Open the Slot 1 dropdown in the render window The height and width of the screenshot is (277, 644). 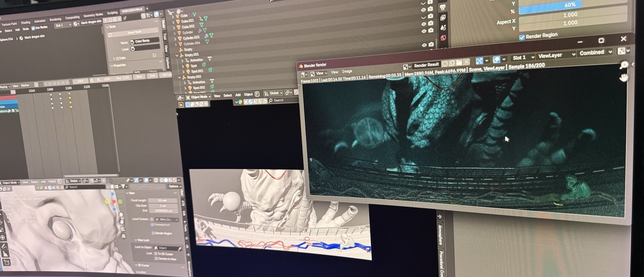click(522, 58)
